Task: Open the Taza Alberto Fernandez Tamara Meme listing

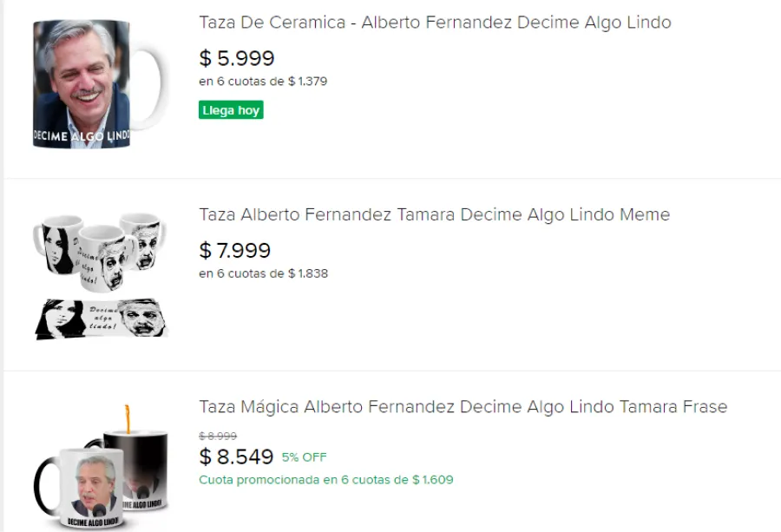Action: click(x=434, y=214)
